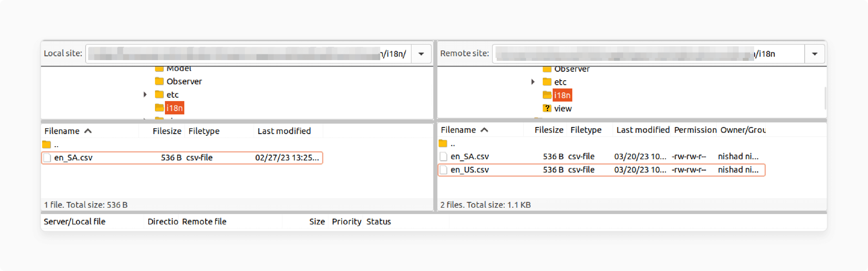Click the unknown-status view folder icon
The height and width of the screenshot is (271, 868).
tap(547, 108)
